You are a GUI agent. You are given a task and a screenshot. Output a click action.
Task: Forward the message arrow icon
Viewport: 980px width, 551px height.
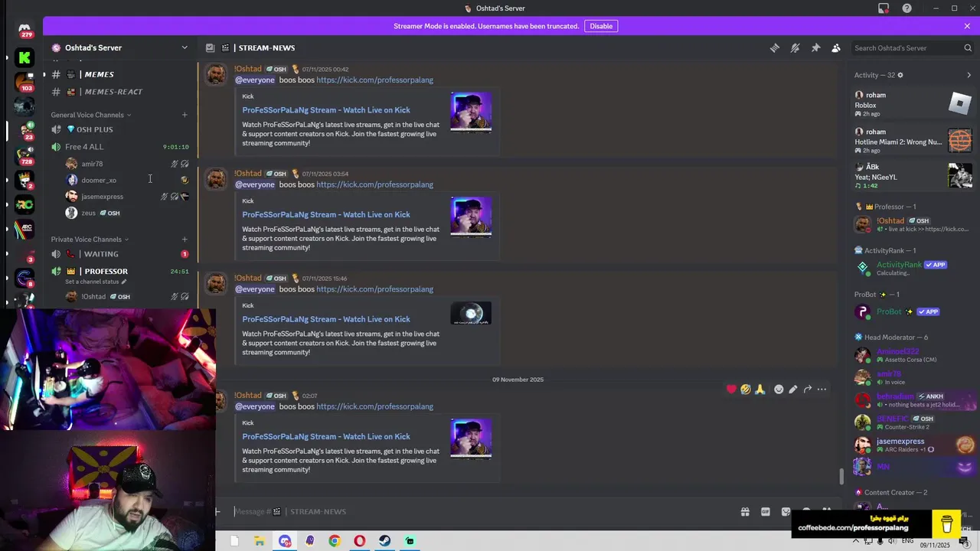[807, 389]
